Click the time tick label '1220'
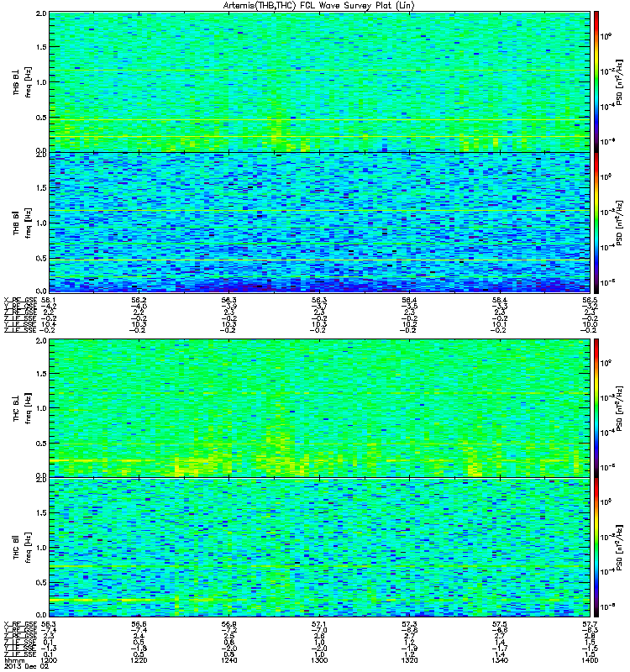Viewport: 630px width, 672px height. point(139,660)
